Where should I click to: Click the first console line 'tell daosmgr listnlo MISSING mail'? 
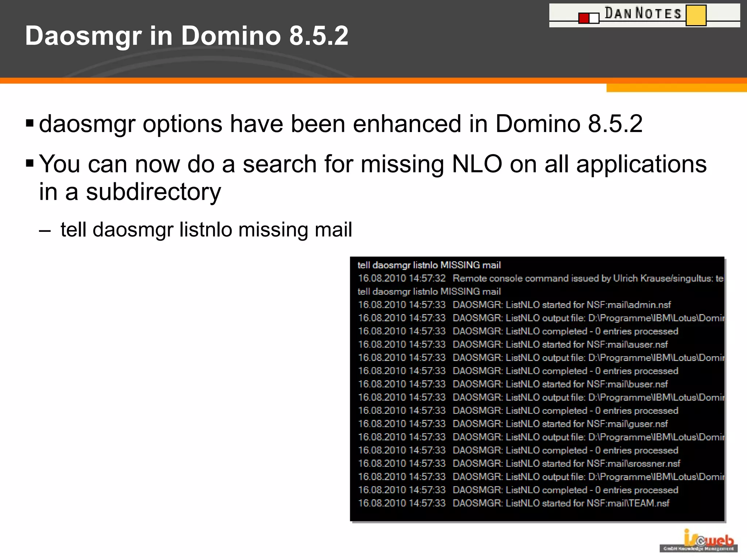point(429,265)
